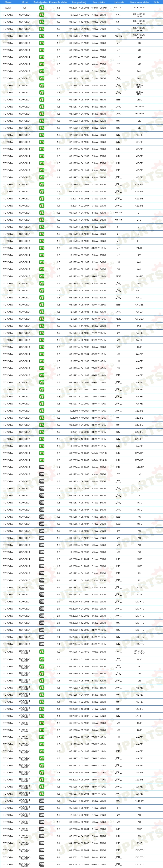163x868 pixels.
Task: Click diesel ON icon in Corolla 1CD-FTV 05.2003 -> 02.2007 row
Action: pyautogui.click(x=42, y=637)
